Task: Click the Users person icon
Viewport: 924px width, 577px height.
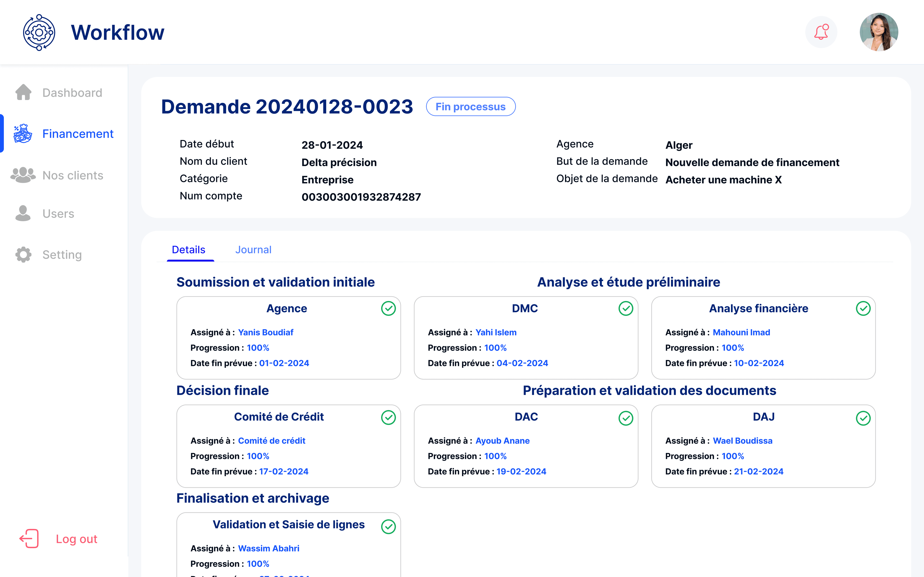Action: [23, 213]
